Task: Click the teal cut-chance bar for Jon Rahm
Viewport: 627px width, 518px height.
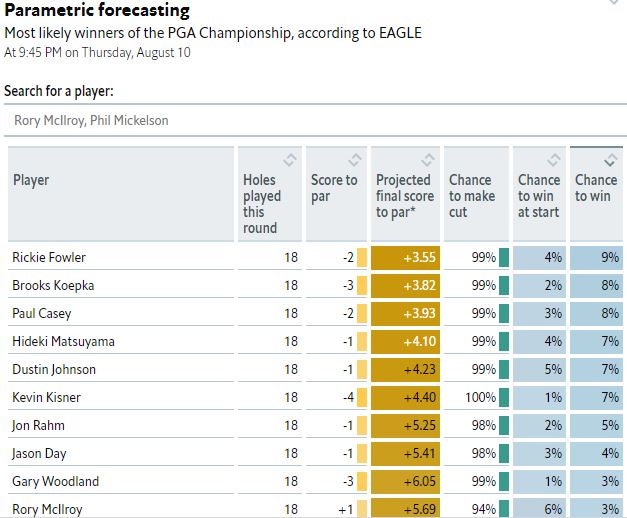Action: click(504, 425)
